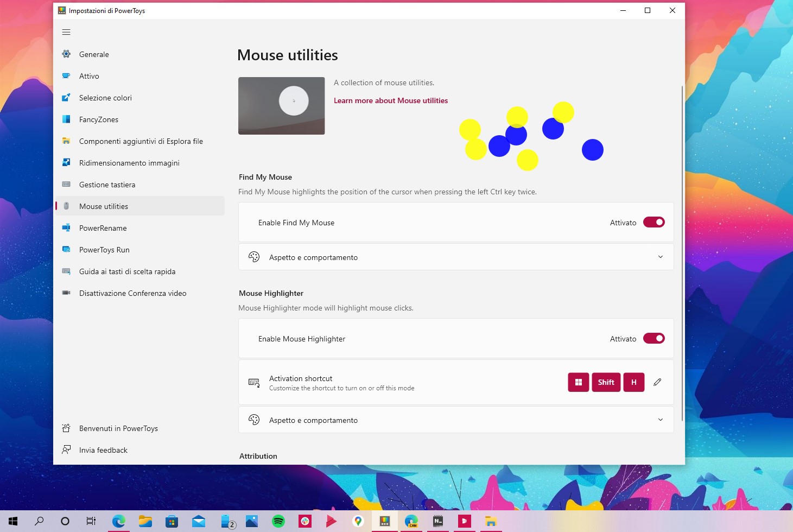793x532 pixels.
Task: Click the Mouse utilities mouse icon
Action: tap(66, 206)
